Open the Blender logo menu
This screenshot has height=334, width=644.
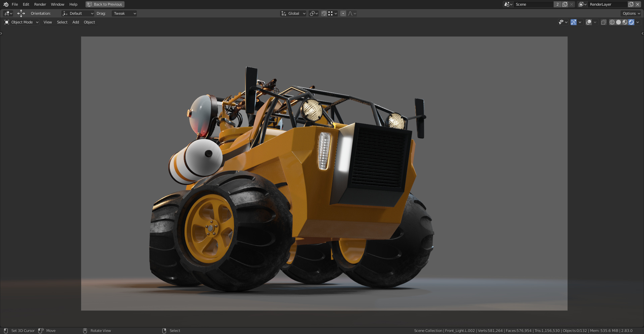6,4
